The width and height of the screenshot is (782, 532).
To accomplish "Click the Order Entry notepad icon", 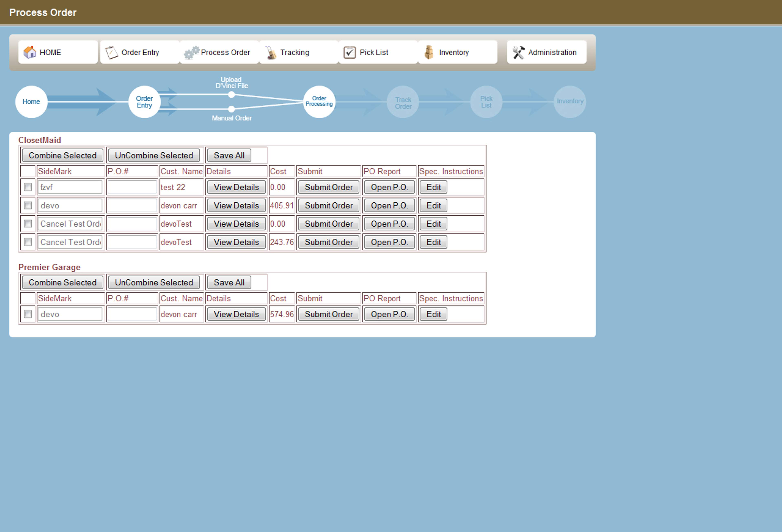I will [x=111, y=53].
